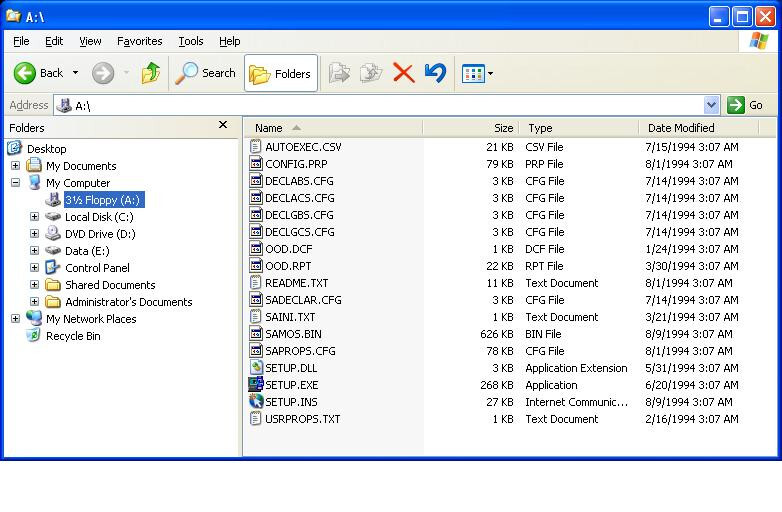
Task: Click the DVD Drive (D:) disc icon
Action: click(52, 233)
